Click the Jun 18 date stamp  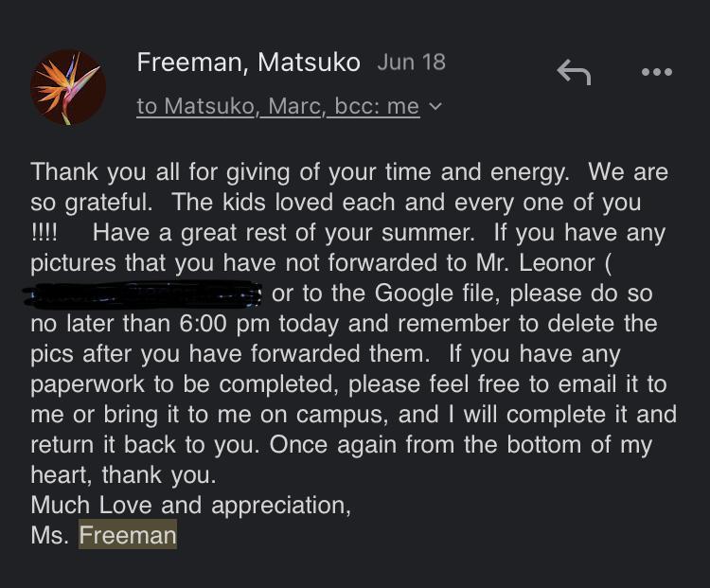tap(411, 62)
